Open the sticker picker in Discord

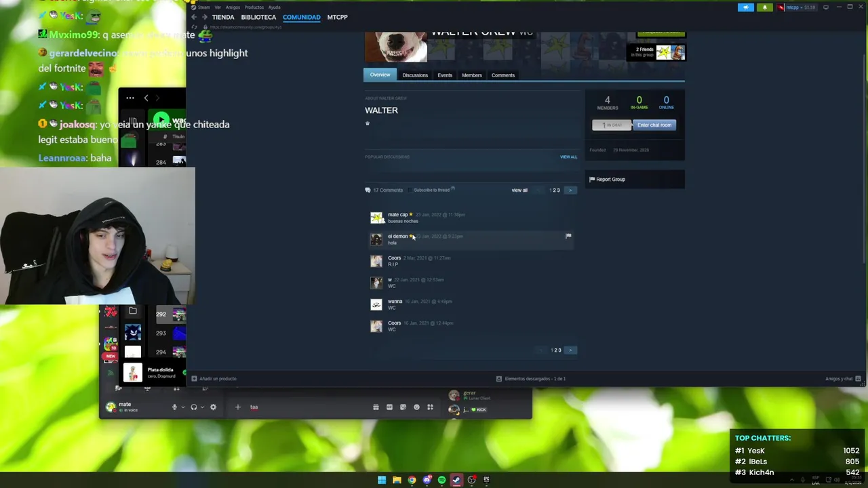point(403,407)
